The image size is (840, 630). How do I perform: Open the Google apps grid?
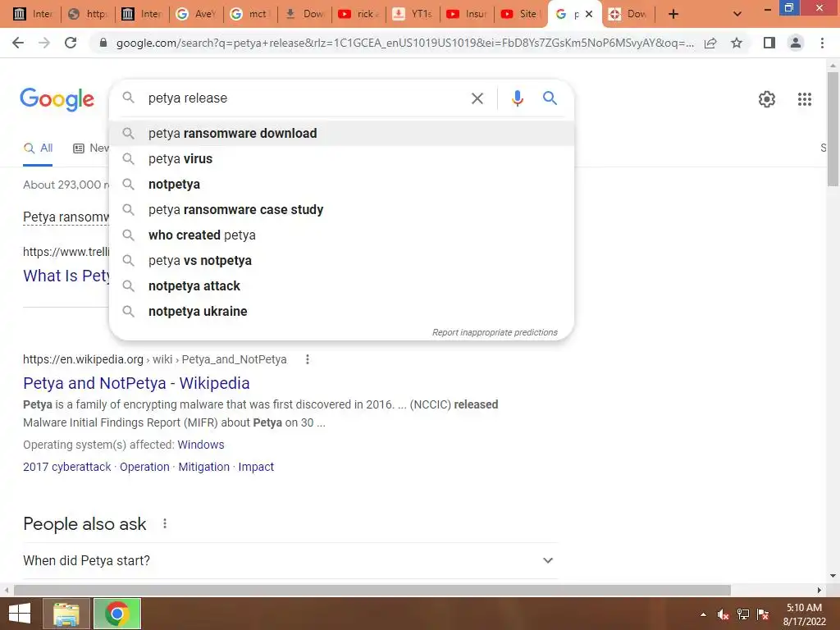coord(804,99)
